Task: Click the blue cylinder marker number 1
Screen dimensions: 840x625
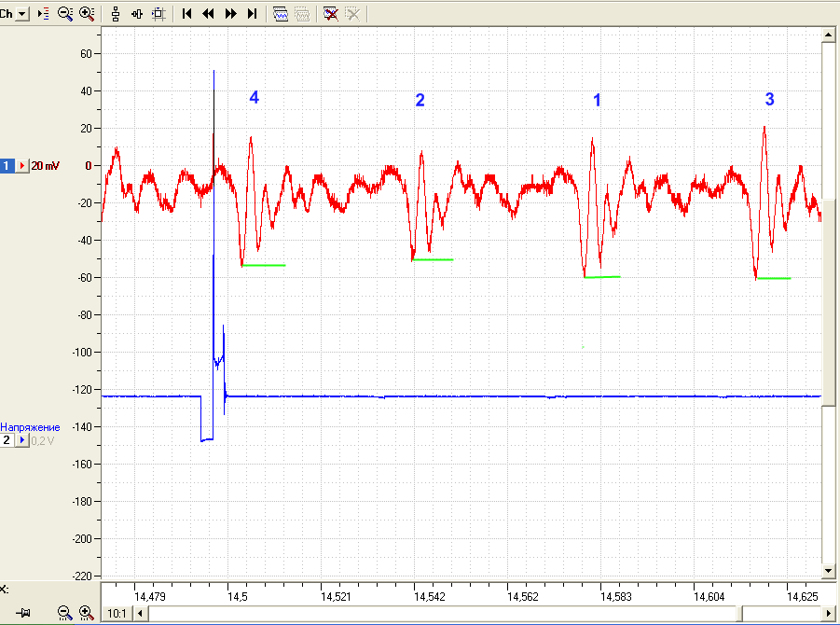Action: [x=597, y=100]
